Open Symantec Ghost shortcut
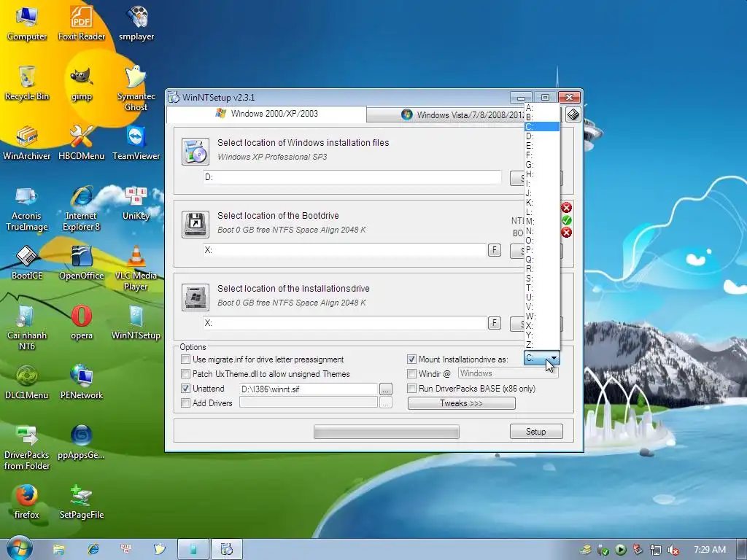Screen dimensions: 747x560 pyautogui.click(x=136, y=88)
